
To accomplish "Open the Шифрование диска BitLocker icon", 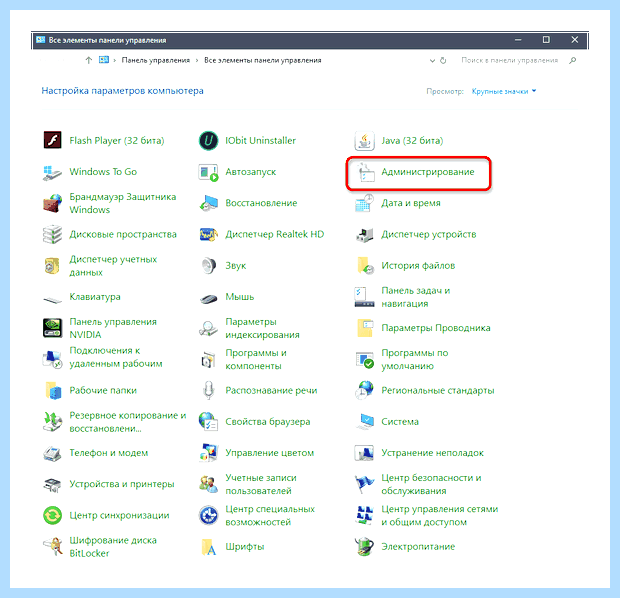I will (x=53, y=547).
